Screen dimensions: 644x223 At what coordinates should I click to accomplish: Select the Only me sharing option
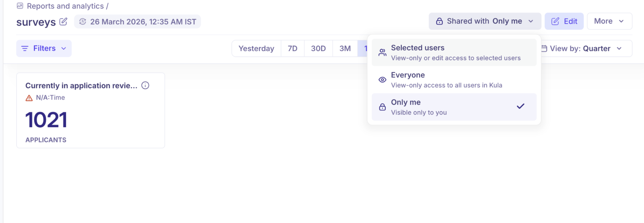pos(454,107)
